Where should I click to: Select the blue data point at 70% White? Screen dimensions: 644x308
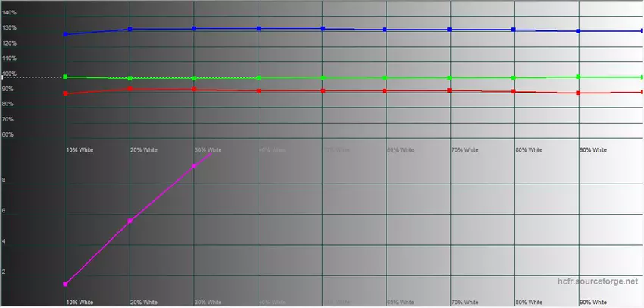(x=450, y=30)
